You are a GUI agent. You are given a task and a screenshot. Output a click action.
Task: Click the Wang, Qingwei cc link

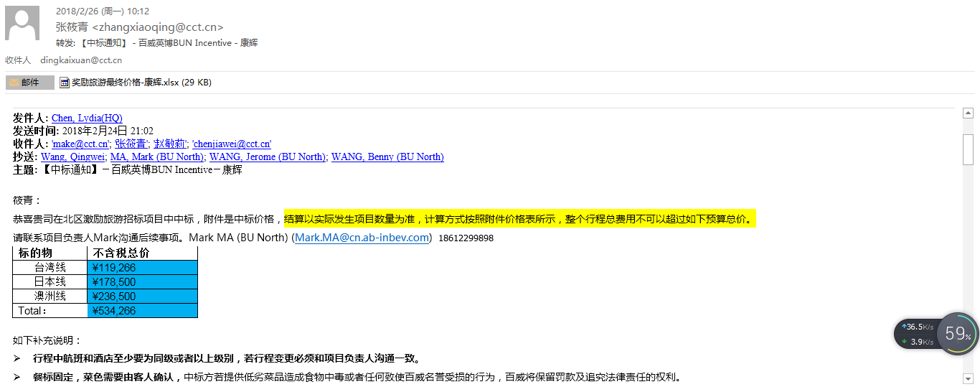[x=73, y=157]
